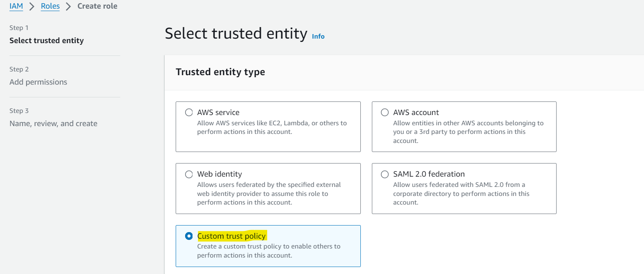
Task: Click the chevron between IAM and Roles
Action: (x=32, y=7)
